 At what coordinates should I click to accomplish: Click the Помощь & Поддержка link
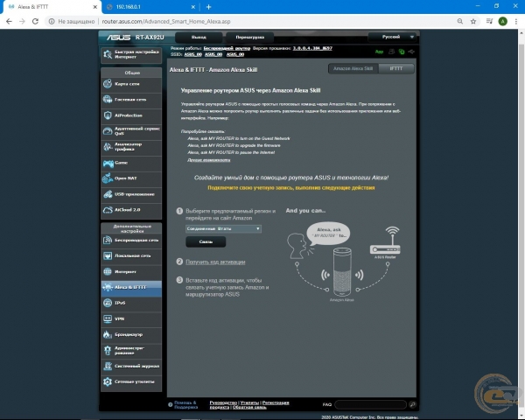(185, 405)
